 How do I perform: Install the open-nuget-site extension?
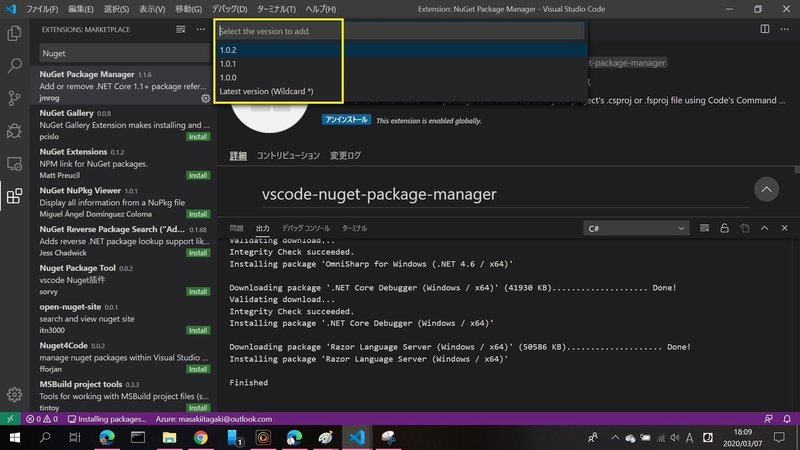(198, 331)
